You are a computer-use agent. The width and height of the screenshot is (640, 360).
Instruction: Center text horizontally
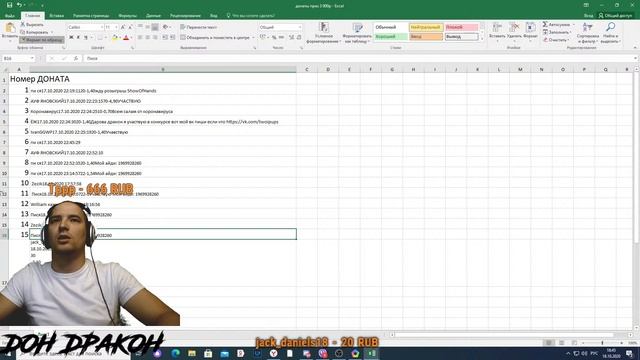coord(147,37)
